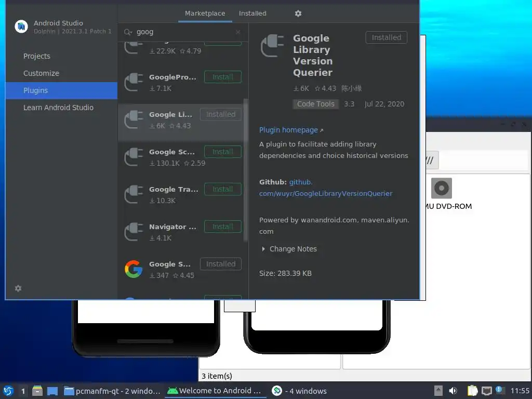
Task: Install the Navigator ... plugin
Action: click(222, 227)
